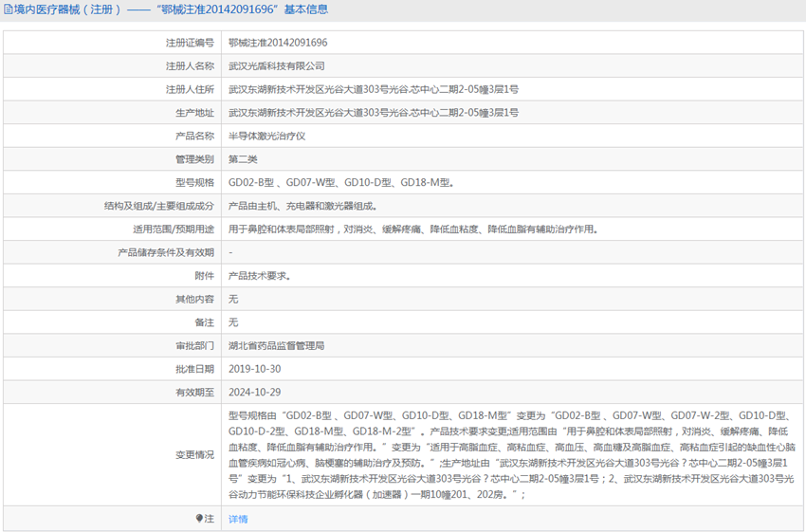Click the page title 境内医疗器械（注册）
806x532 pixels.
[68, 9]
